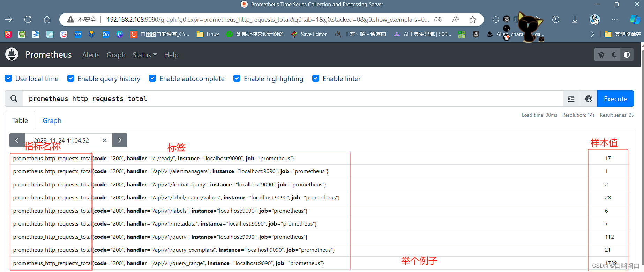Click the page vertical scrollbar

pyautogui.click(x=642, y=157)
